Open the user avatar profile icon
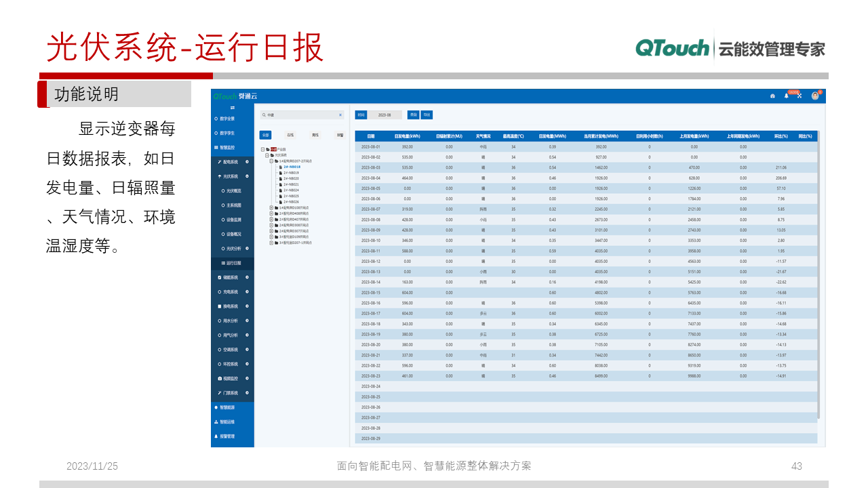 pyautogui.click(x=815, y=96)
